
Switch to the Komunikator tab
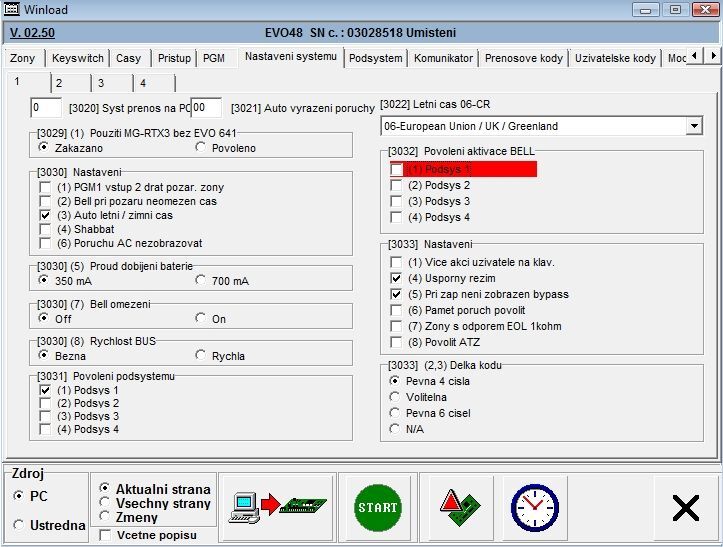coord(443,58)
